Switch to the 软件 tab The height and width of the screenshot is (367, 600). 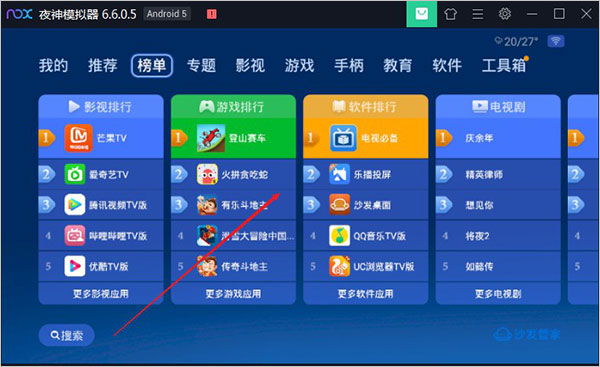click(x=447, y=65)
